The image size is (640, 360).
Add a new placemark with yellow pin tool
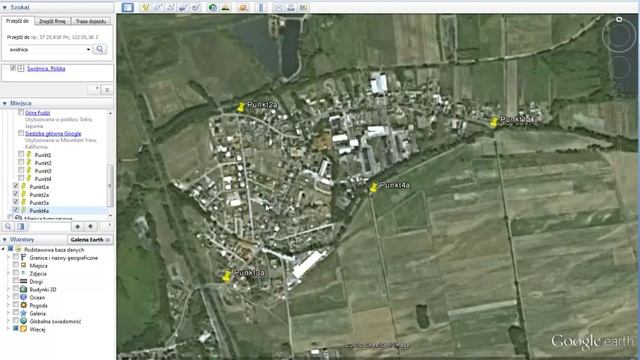[145, 7]
